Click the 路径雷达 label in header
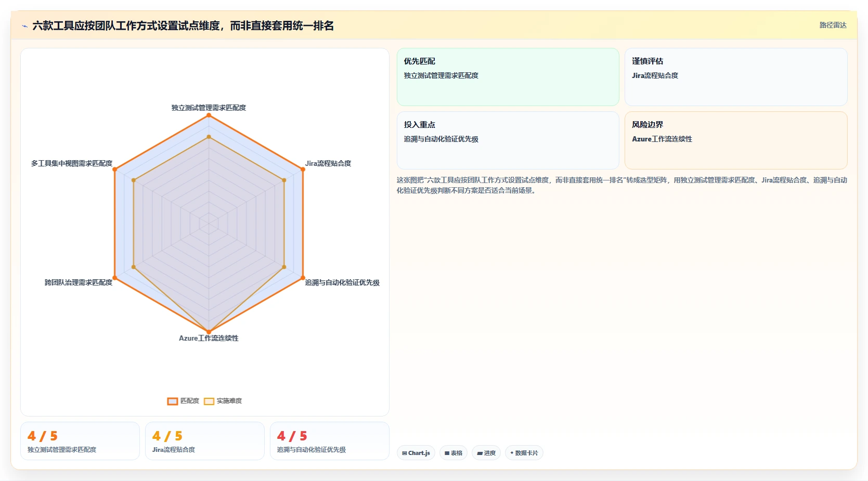 pos(833,25)
